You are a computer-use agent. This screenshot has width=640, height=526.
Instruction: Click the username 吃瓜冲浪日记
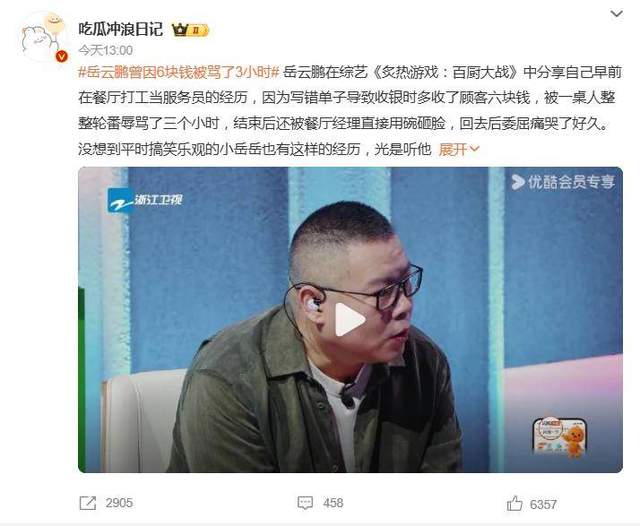coord(120,29)
